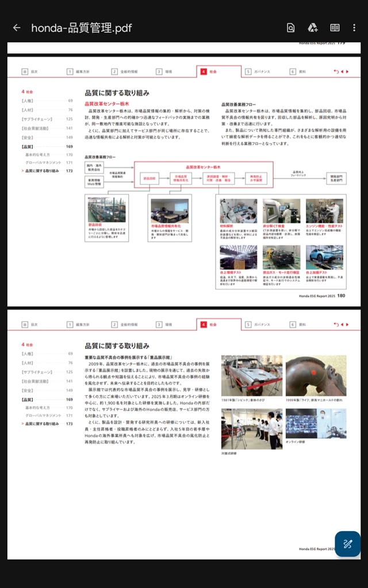The height and width of the screenshot is (588, 368).
Task: Click the 台上加振テスト blue car photo
Action: pyautogui.click(x=324, y=257)
